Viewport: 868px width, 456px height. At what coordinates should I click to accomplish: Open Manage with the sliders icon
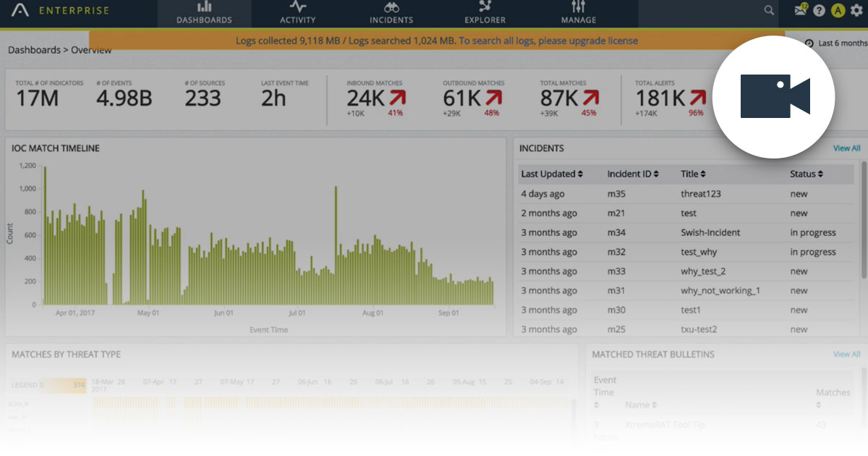pos(578,7)
